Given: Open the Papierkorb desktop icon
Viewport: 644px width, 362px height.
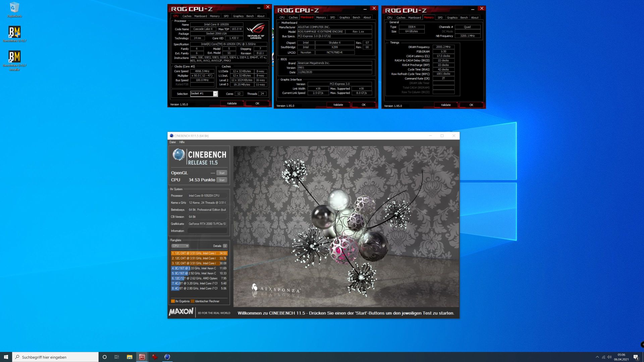Looking at the screenshot, I should (14, 9).
